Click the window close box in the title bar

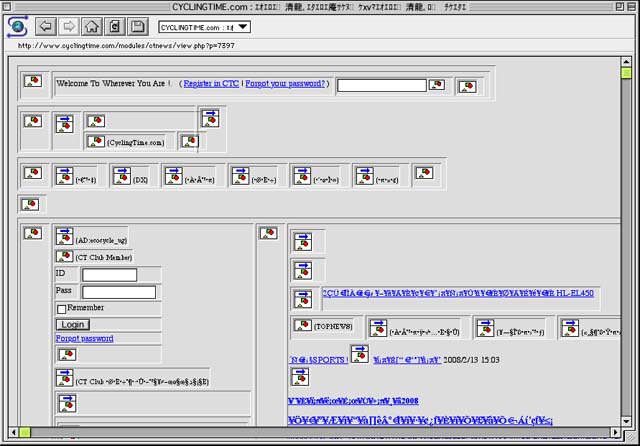[x=7, y=6]
